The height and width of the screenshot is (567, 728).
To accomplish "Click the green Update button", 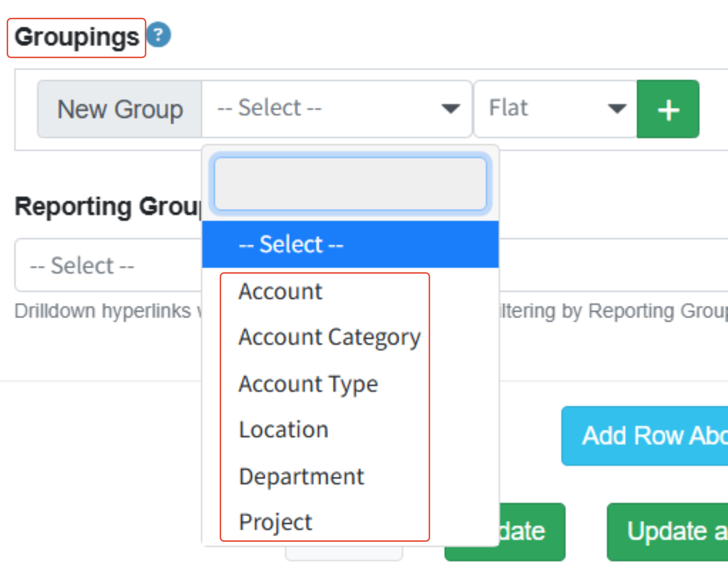I will point(530,531).
